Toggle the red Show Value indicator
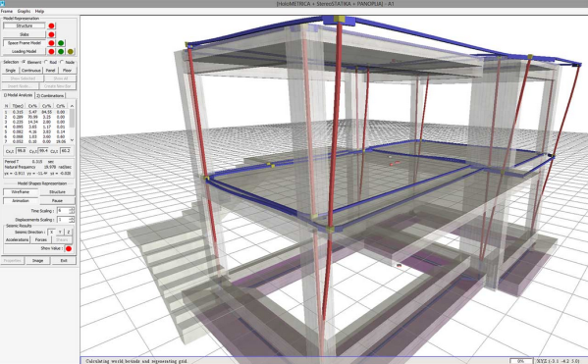Screen dimensions: 588x364 (69, 248)
